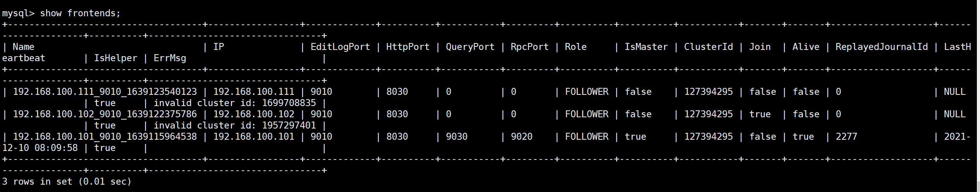Click frontend name 192.168.100.111_9010_1639123540123
The height and width of the screenshot is (192, 980).
(105, 92)
